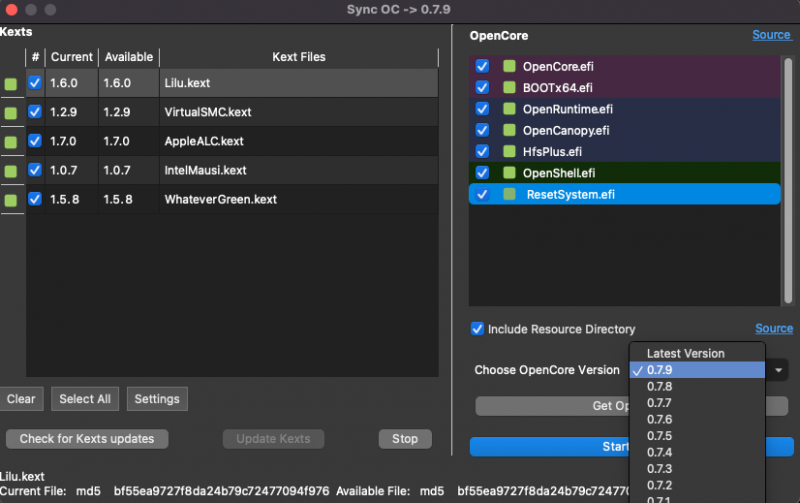Select the ResetSystem.efi row
Viewport: 800px width, 503px height.
620,194
